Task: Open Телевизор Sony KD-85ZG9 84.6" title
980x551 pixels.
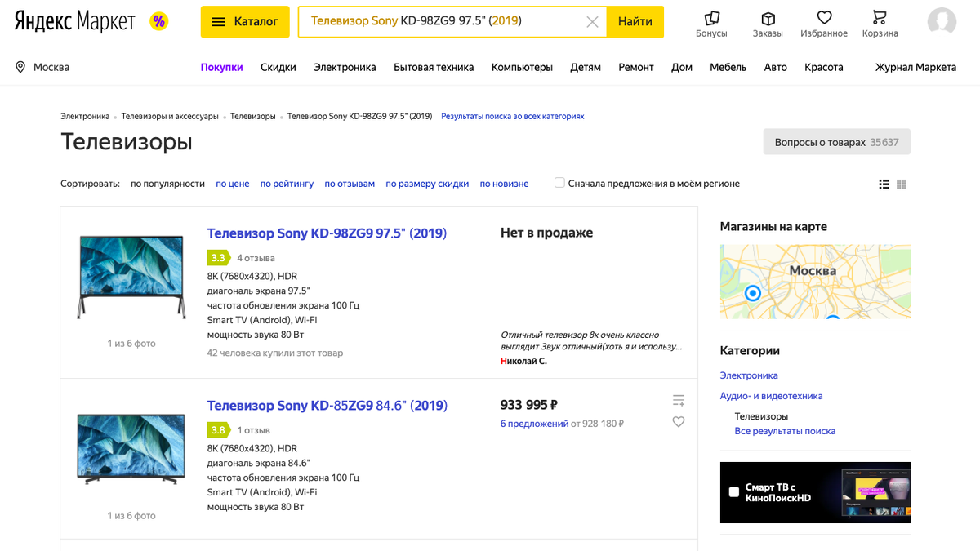Action: (x=327, y=406)
